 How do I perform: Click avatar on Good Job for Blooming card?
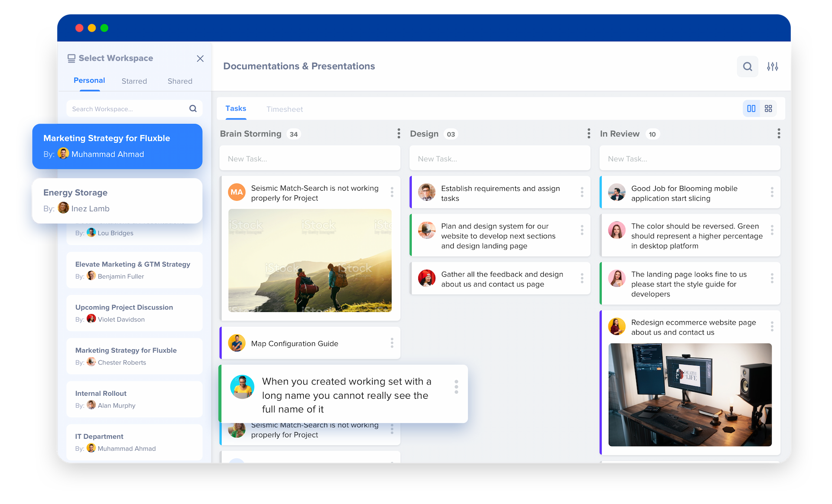(x=617, y=192)
